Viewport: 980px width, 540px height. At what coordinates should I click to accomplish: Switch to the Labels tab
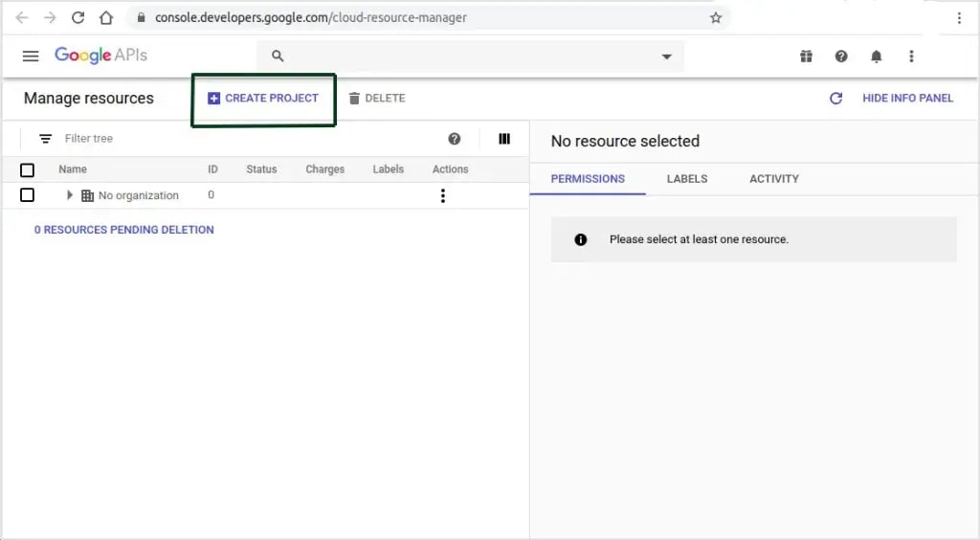(686, 179)
